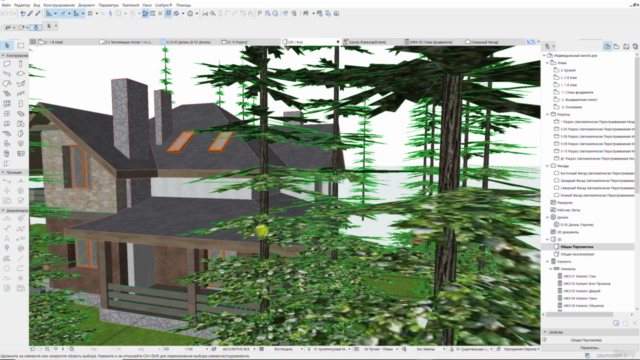The width and height of the screenshot is (640, 360).
Task: Open ИКЭ-01 Каталог Стен schedule
Action: point(580,276)
